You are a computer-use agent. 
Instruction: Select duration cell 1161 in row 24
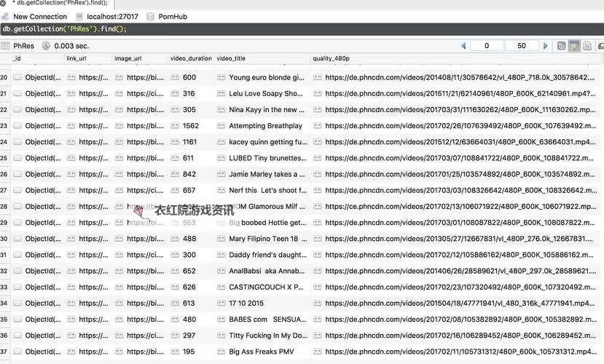189,142
